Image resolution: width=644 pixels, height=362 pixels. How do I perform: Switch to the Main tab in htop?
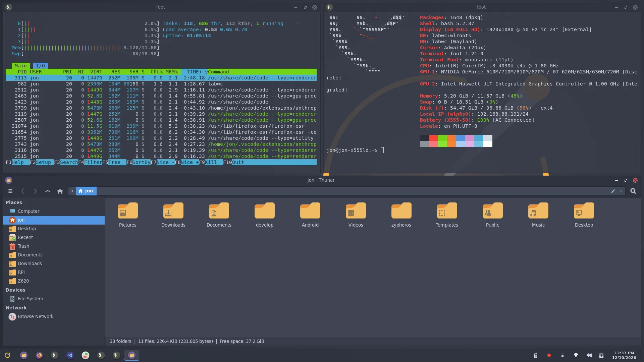pyautogui.click(x=20, y=66)
